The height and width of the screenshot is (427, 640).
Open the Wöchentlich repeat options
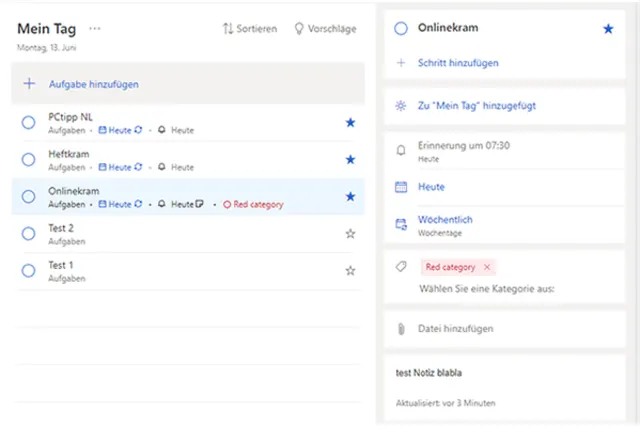pos(446,220)
